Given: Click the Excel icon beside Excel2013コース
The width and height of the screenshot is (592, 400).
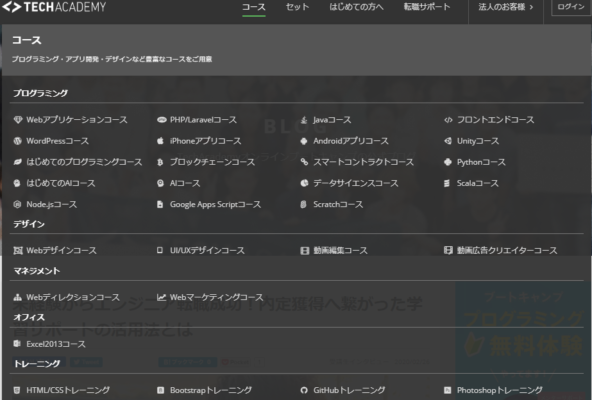Looking at the screenshot, I should click(17, 343).
